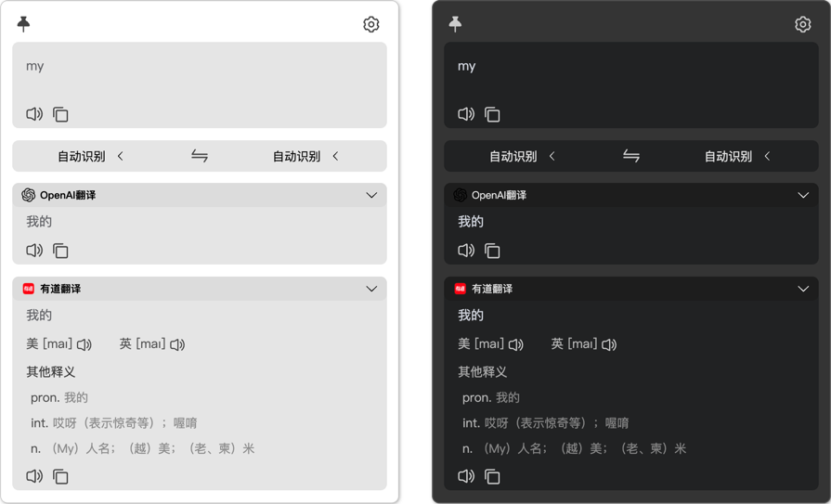The image size is (831, 504).
Task: Select OpenAI result 我的 in dark window
Action: tap(471, 222)
